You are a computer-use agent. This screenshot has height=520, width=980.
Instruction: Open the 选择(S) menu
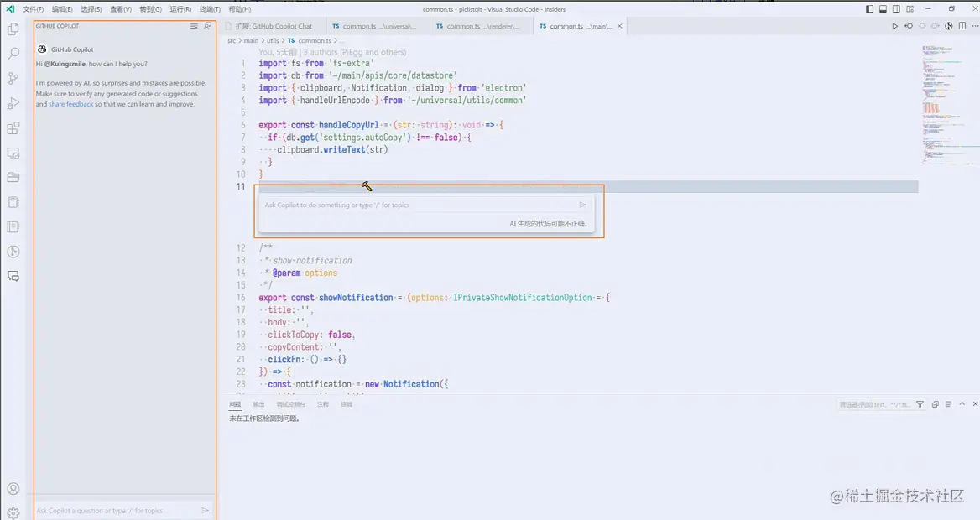91,9
